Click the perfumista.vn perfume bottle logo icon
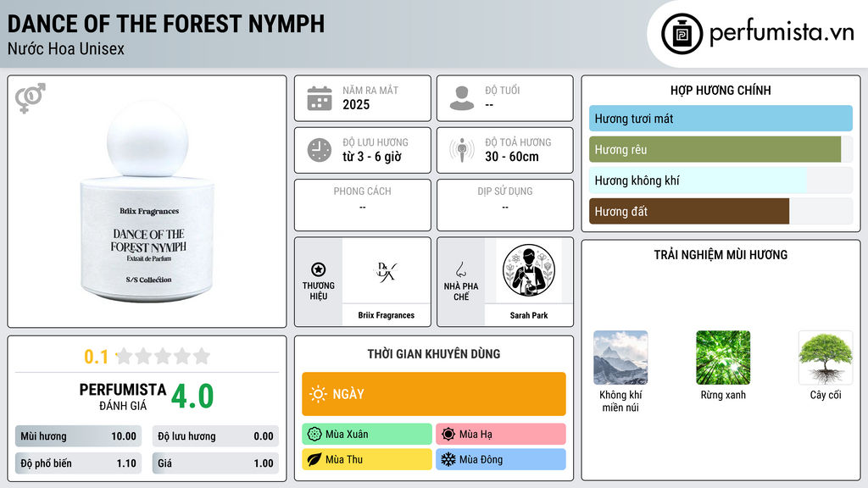The image size is (868, 488). pos(682,34)
